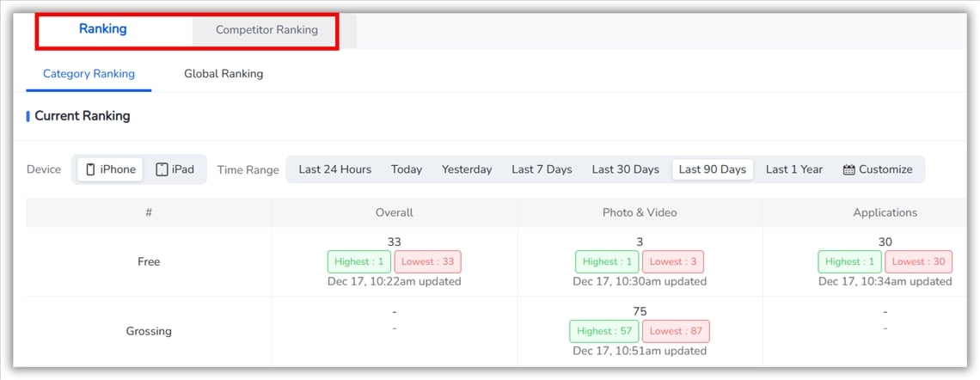Select the iPhone device icon
Viewport: 980px width, 380px height.
90,169
